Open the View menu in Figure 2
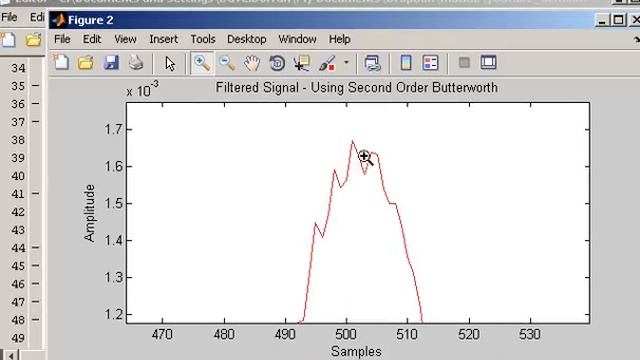This screenshot has width=640, height=360. click(x=125, y=39)
